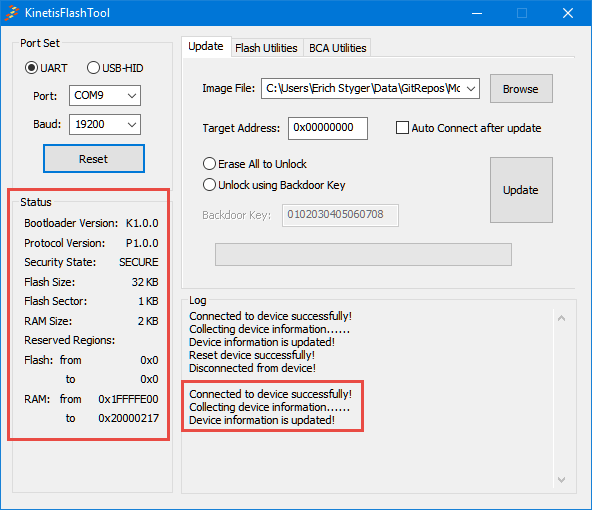Screen dimensions: 592x510
Task: Click the update progress bar
Action: tap(363, 254)
